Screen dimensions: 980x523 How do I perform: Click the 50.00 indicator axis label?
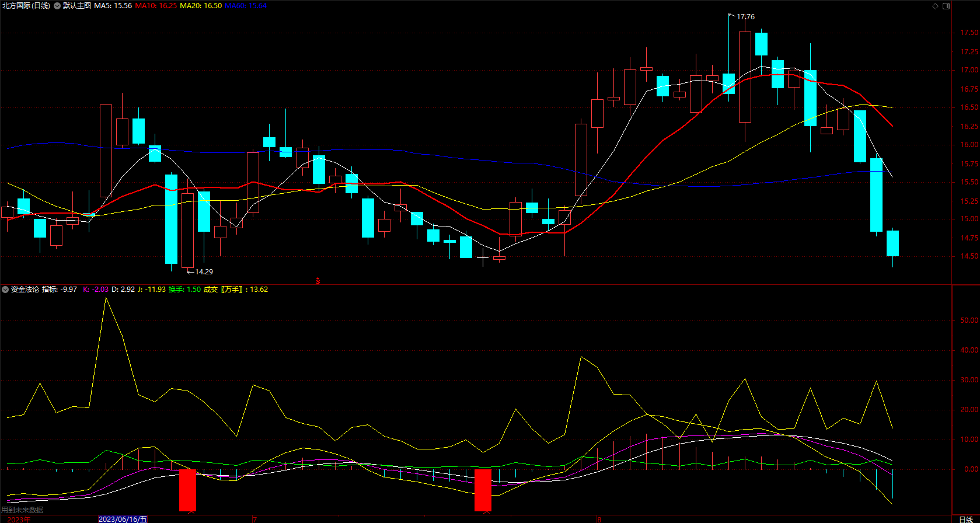pyautogui.click(x=969, y=320)
